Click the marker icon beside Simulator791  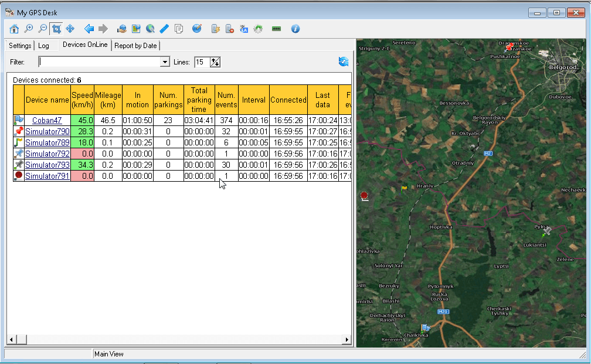(18, 175)
